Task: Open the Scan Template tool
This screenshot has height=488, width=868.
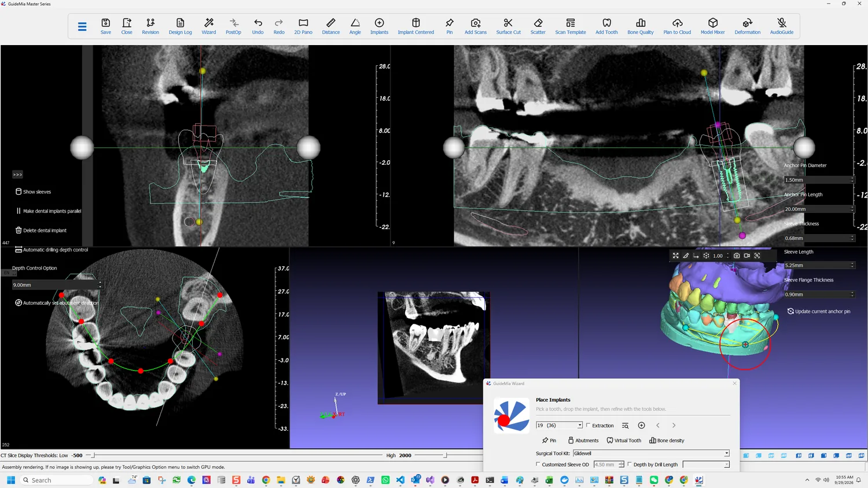Action: [x=571, y=26]
